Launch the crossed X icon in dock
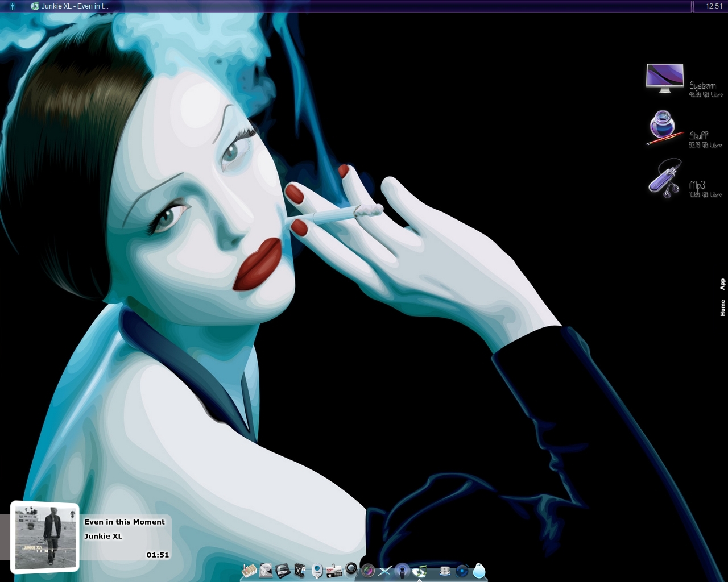The width and height of the screenshot is (728, 582). (x=385, y=571)
